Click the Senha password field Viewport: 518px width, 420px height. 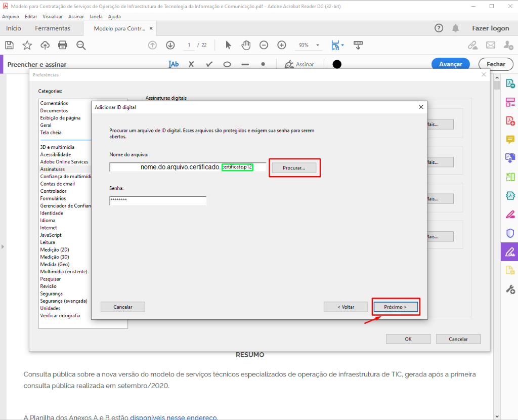click(158, 201)
